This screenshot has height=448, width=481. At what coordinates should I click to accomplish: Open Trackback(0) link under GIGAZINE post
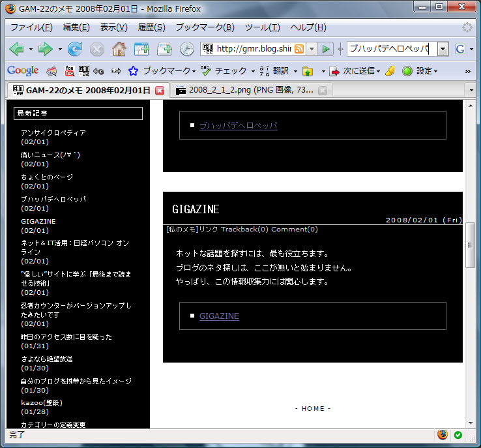pos(244,229)
